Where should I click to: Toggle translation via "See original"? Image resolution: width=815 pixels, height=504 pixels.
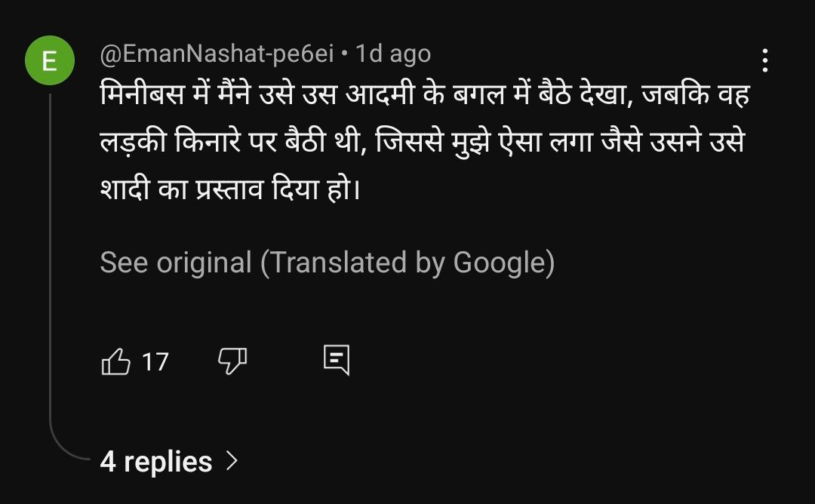(175, 263)
